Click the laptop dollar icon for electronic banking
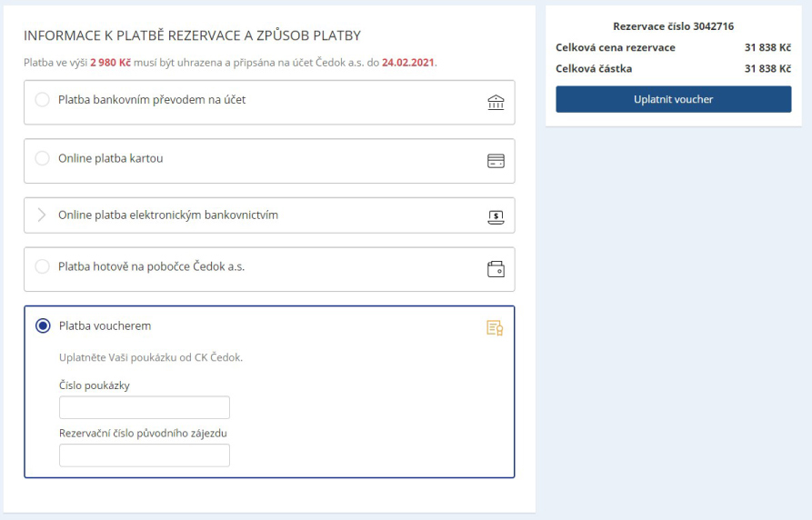This screenshot has width=812, height=520. pyautogui.click(x=496, y=217)
